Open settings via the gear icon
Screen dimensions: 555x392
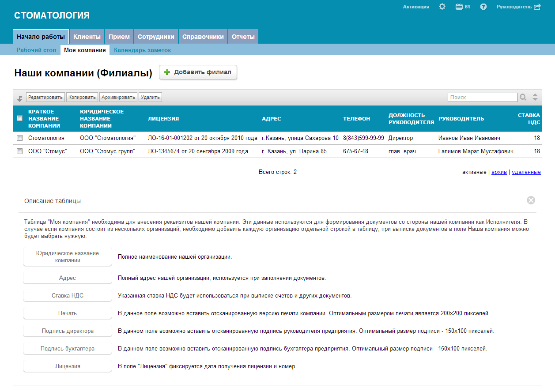(442, 7)
